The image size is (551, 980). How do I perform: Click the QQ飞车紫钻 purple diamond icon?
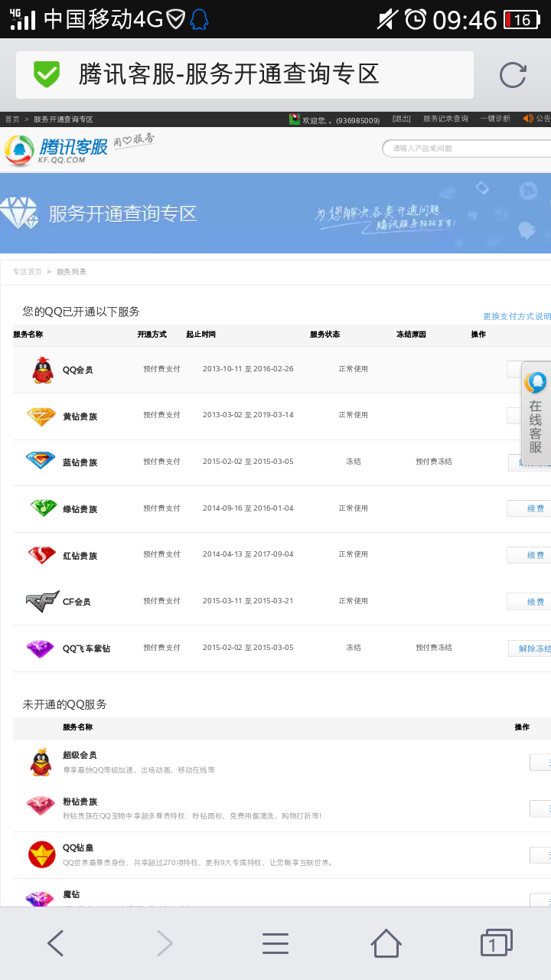click(x=41, y=648)
